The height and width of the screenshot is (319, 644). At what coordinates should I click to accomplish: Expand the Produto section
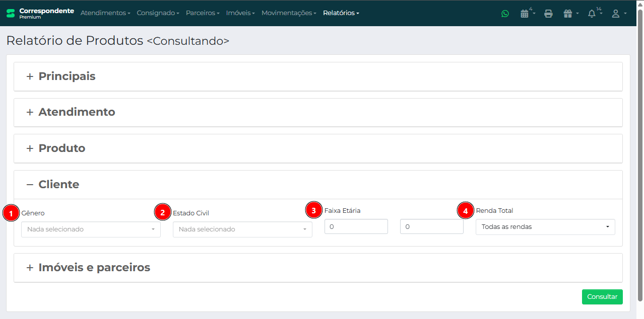point(61,148)
